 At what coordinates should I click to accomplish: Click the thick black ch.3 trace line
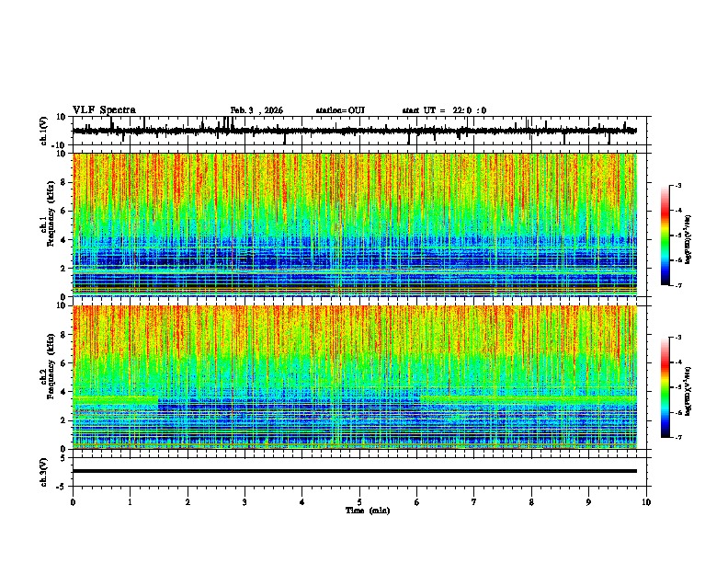pos(355,471)
